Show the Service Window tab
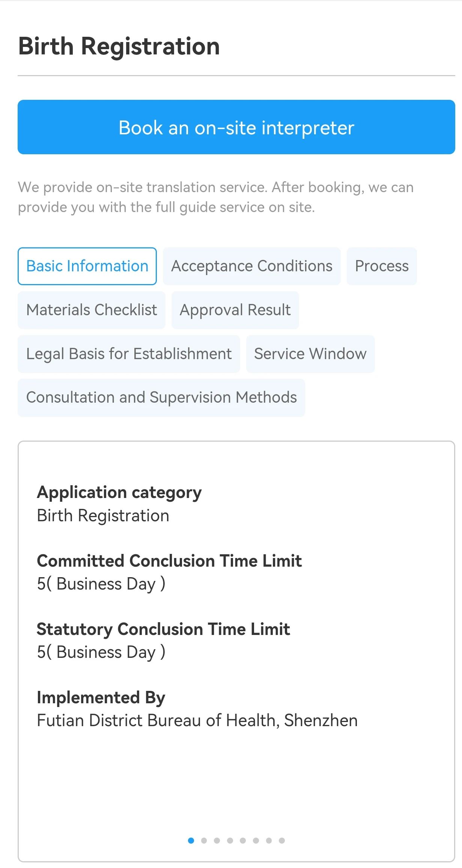Image resolution: width=462 pixels, height=868 pixels. [310, 354]
